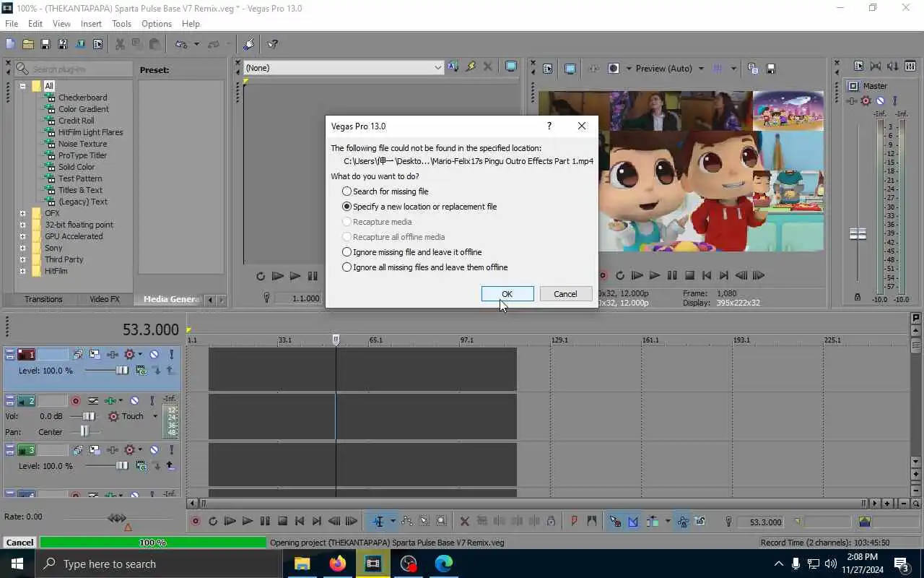
Task: Adjust track 2 volume slider
Action: click(89, 416)
